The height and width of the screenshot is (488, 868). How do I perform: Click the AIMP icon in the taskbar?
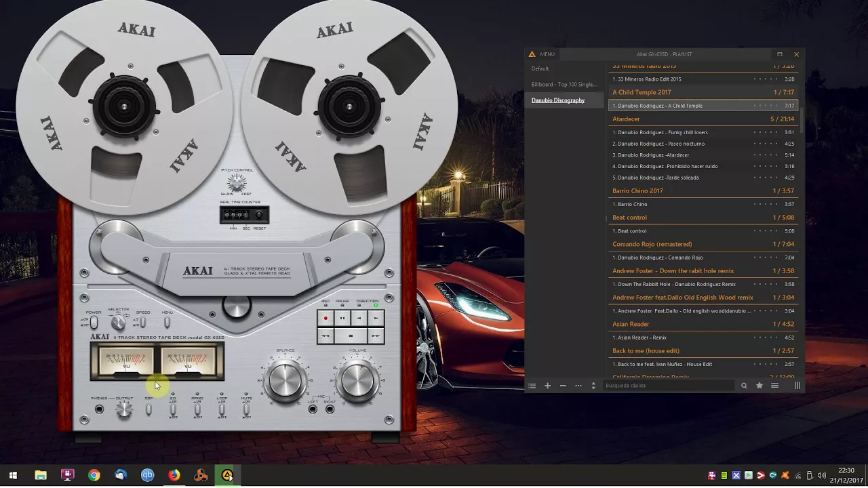227,475
